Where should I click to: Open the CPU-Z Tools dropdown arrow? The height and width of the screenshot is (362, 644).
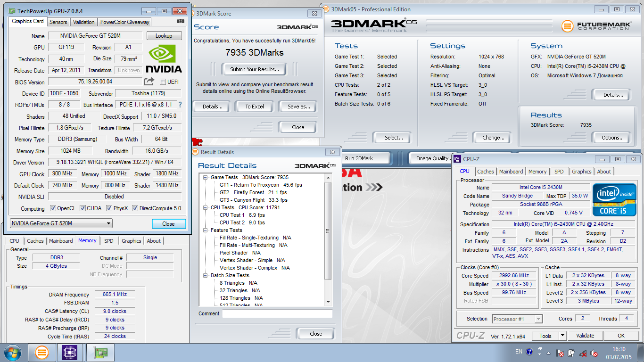pos(562,336)
